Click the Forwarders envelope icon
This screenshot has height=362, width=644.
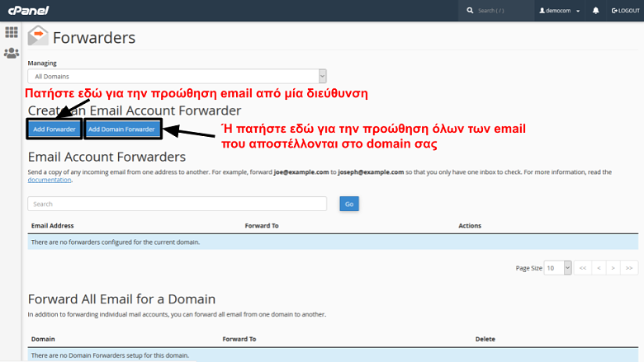tap(38, 35)
